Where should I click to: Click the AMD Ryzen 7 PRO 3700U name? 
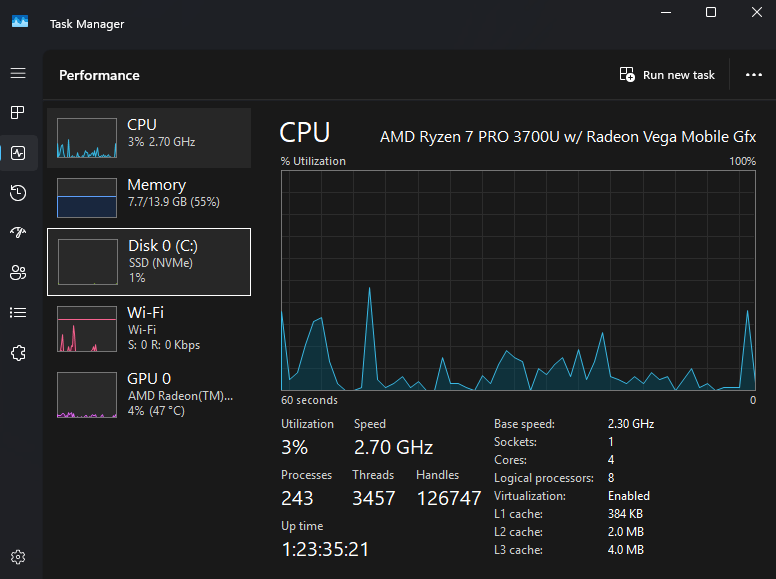click(568, 137)
